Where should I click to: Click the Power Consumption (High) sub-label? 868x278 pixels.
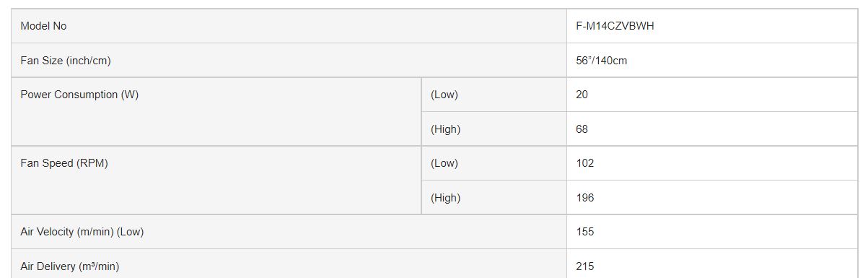pyautogui.click(x=445, y=129)
